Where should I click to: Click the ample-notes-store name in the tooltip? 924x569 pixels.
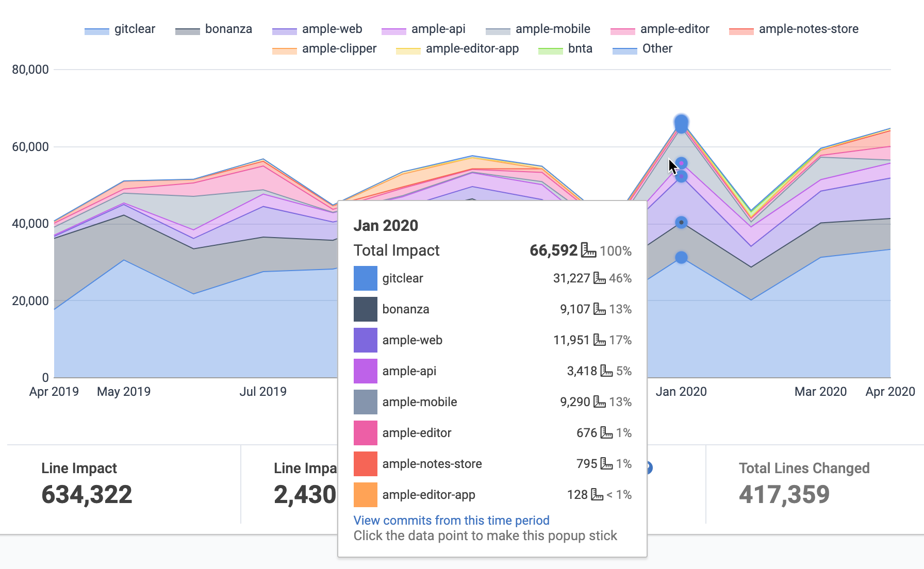pos(432,464)
